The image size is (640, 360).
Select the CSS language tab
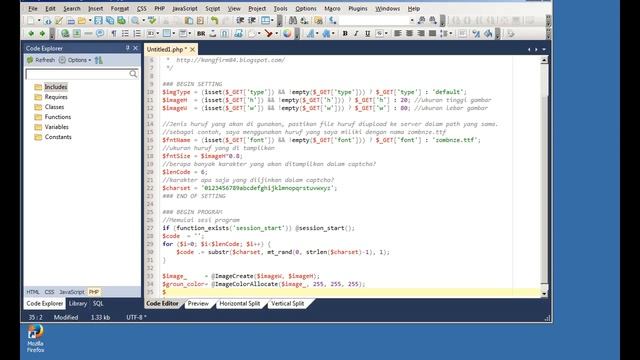(49, 292)
